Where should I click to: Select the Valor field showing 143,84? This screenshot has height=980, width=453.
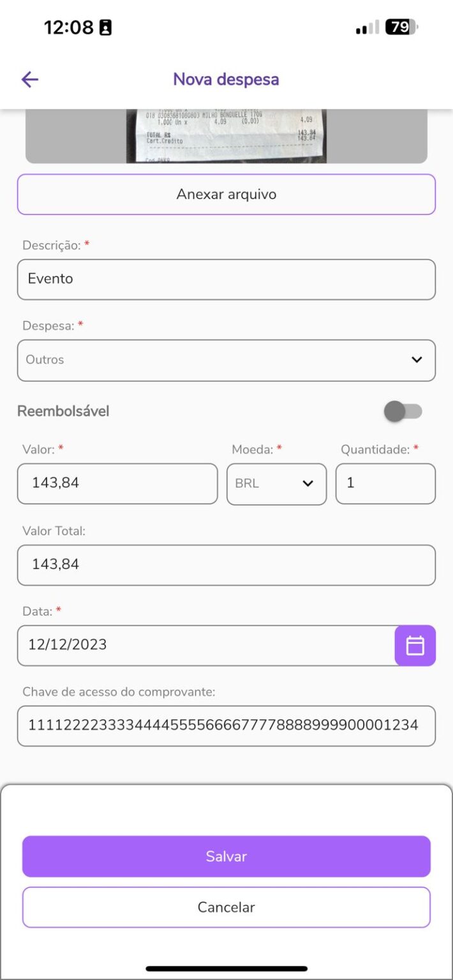[117, 484]
